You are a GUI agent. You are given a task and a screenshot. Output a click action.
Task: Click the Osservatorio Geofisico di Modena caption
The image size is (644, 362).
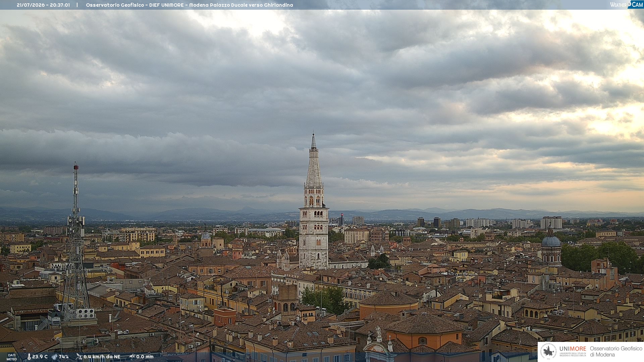coord(616,352)
